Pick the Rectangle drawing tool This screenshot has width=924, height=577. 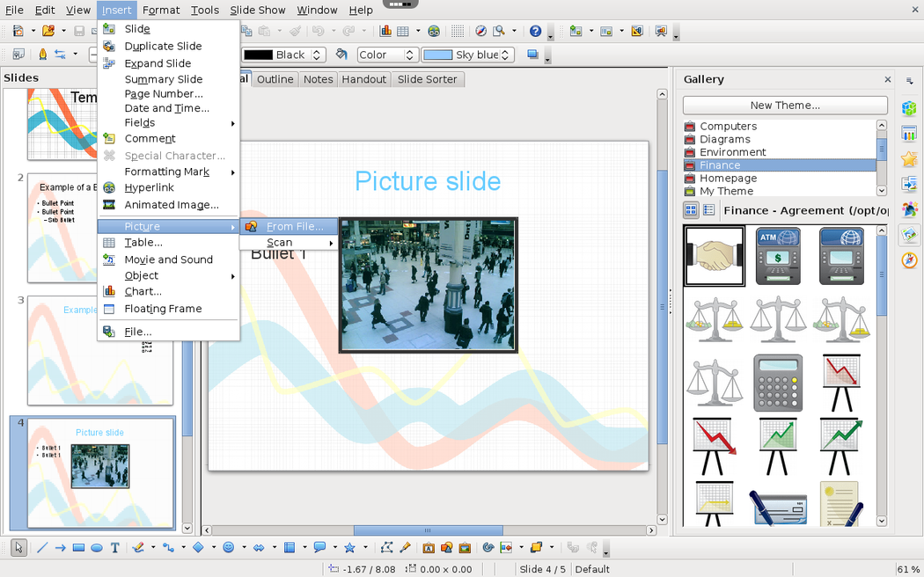pos(78,548)
